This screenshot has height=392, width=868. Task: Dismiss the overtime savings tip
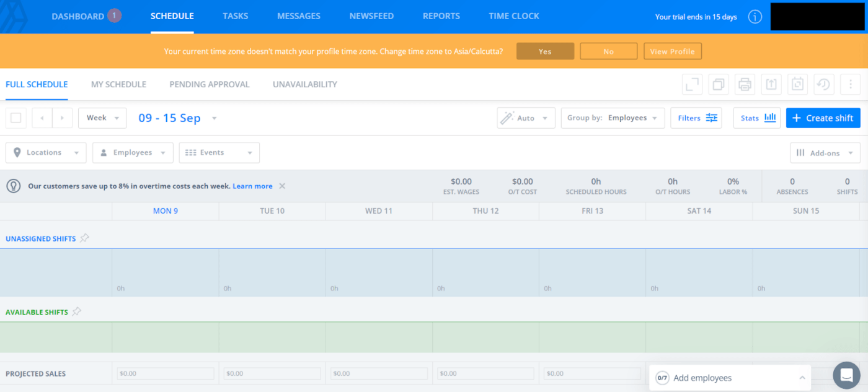click(x=282, y=186)
